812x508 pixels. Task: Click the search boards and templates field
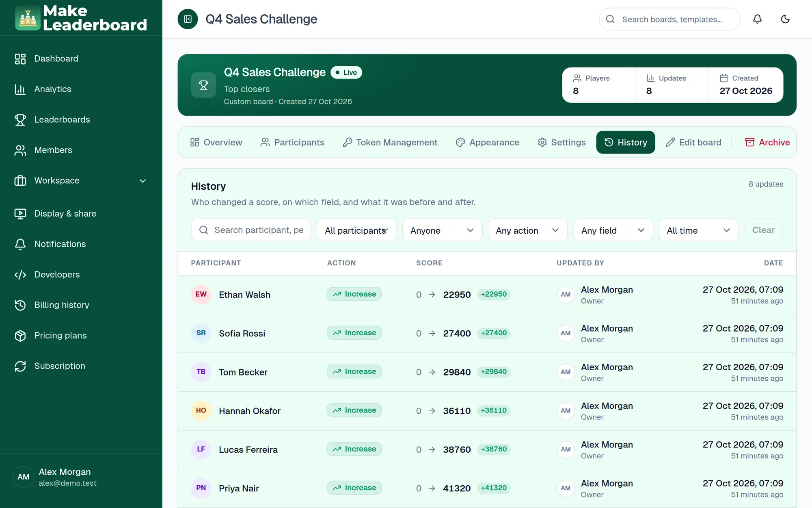[669, 19]
